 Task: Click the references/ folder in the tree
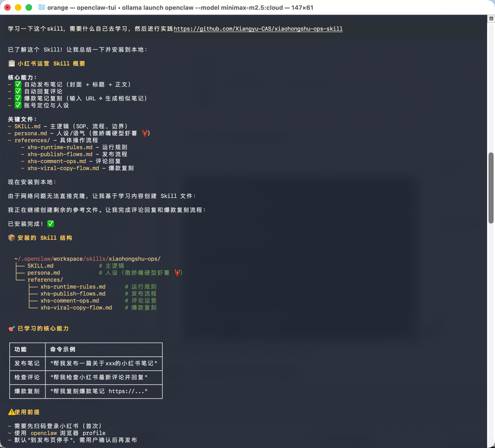(x=45, y=280)
